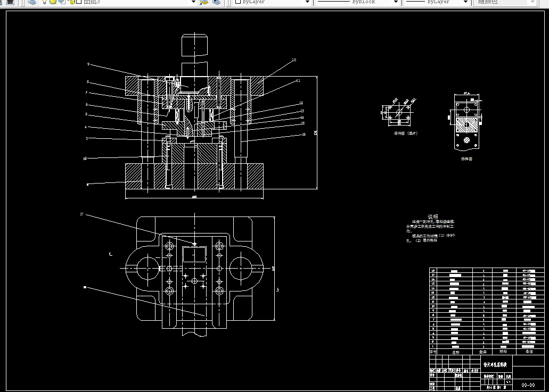Select balloon number 11 label

coord(298,81)
